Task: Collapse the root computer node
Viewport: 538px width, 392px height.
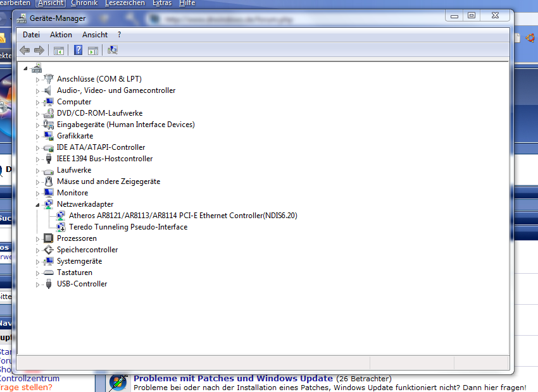Action: tap(25, 68)
